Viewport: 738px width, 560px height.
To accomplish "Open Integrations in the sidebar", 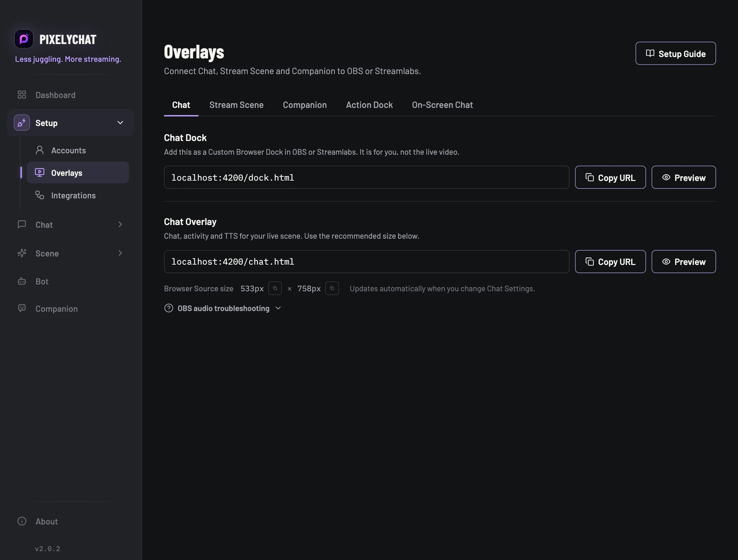I will 78,195.
